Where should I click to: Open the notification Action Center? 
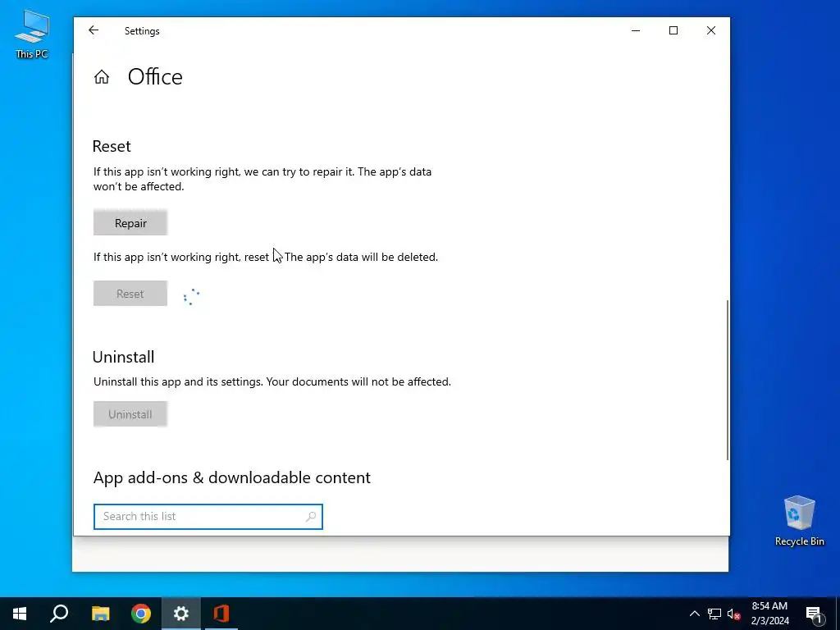pos(814,614)
